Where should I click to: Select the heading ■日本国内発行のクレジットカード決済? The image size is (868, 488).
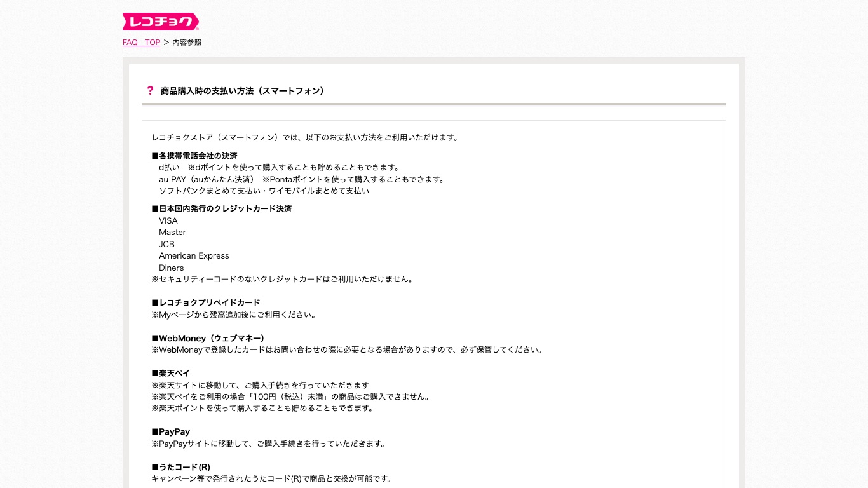coord(222,208)
